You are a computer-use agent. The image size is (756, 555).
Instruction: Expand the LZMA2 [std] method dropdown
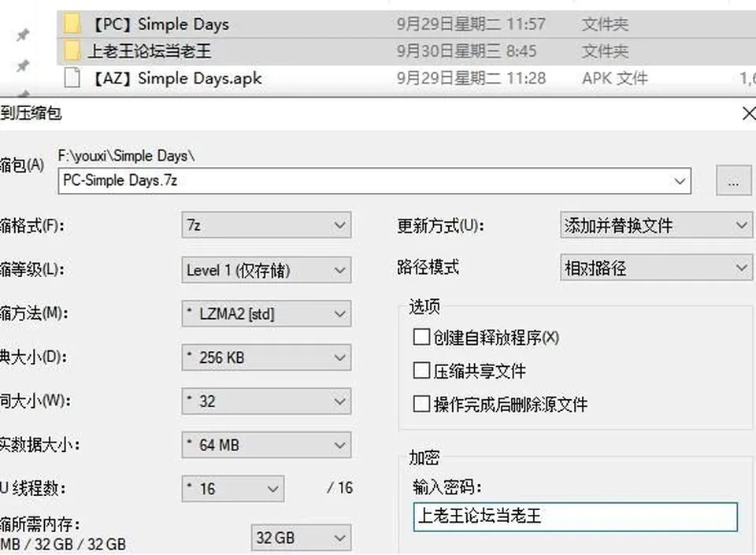click(266, 313)
